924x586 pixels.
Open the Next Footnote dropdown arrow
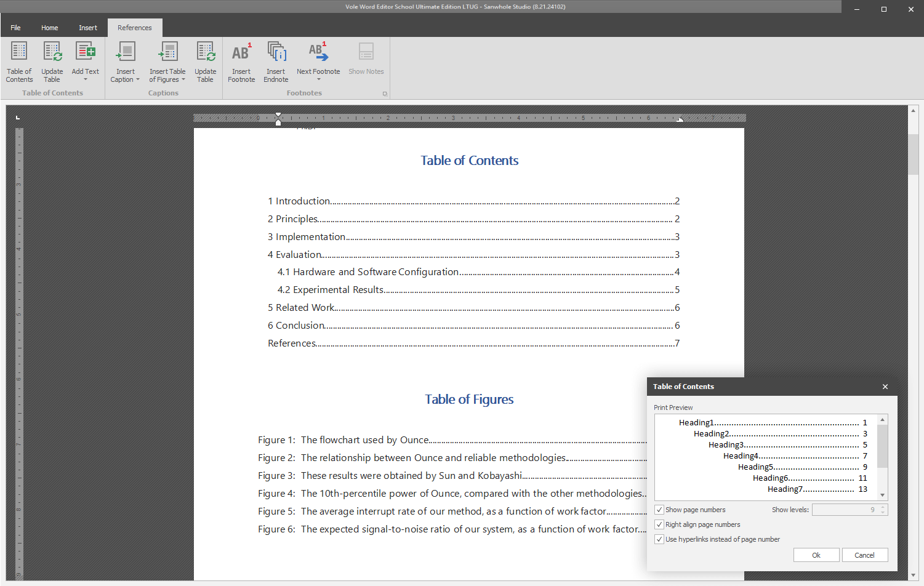[x=318, y=79]
